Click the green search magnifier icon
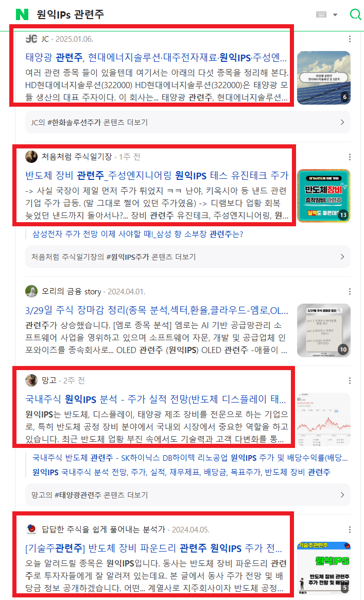The width and height of the screenshot is (364, 600). point(355,14)
